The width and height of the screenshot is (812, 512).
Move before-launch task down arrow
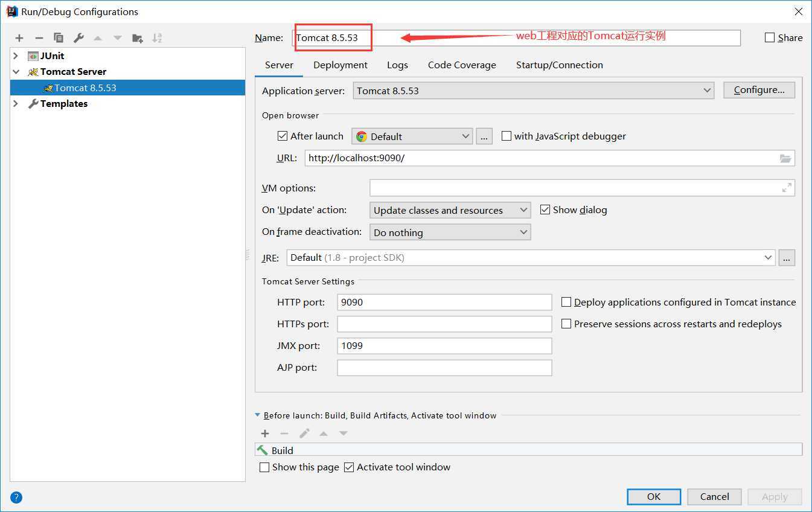click(344, 434)
